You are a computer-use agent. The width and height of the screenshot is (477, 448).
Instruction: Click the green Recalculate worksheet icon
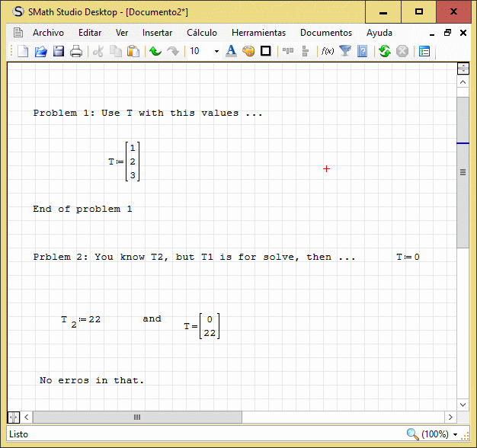click(385, 51)
